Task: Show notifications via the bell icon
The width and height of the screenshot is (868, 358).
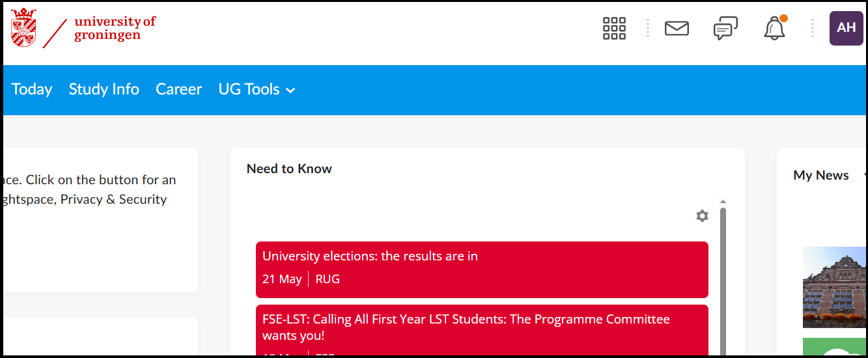Action: coord(774,29)
